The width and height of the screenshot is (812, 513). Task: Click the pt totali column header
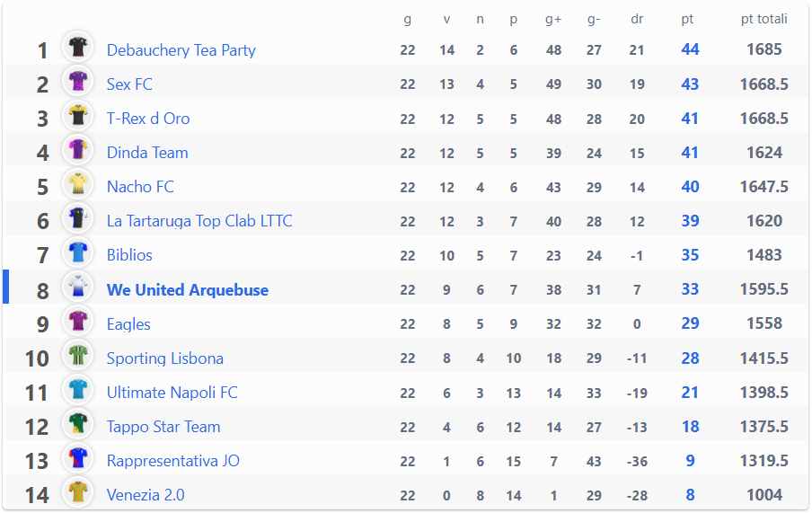pyautogui.click(x=763, y=19)
